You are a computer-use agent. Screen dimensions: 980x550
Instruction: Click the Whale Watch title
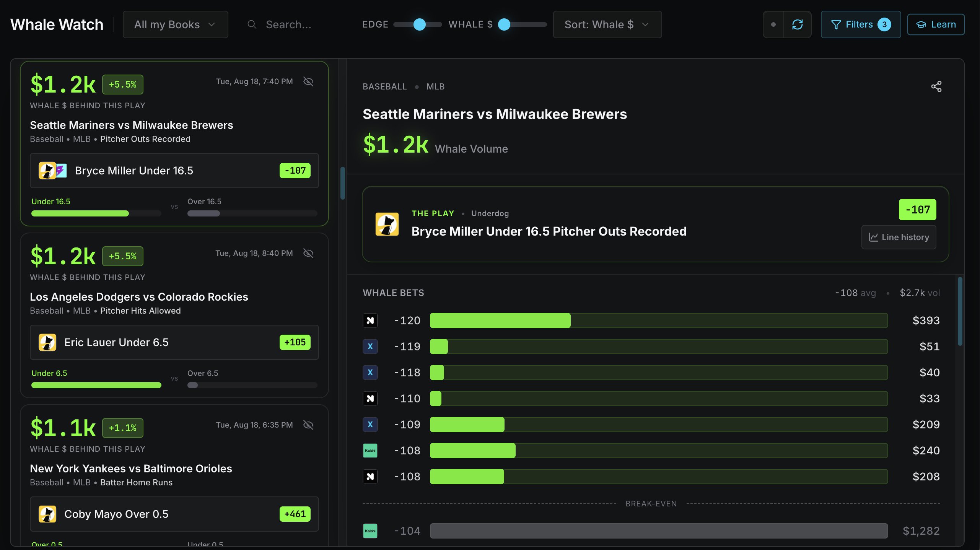[57, 24]
